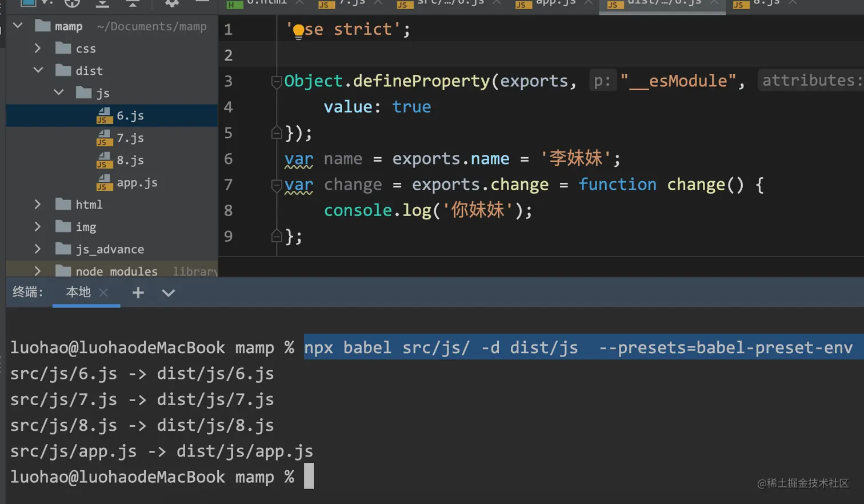The height and width of the screenshot is (504, 864).
Task: Click the 6.js file icon in project tree
Action: [104, 116]
